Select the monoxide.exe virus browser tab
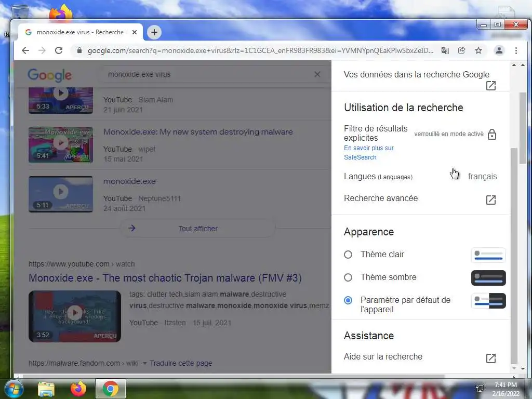The height and width of the screenshot is (399, 532). coord(80,32)
